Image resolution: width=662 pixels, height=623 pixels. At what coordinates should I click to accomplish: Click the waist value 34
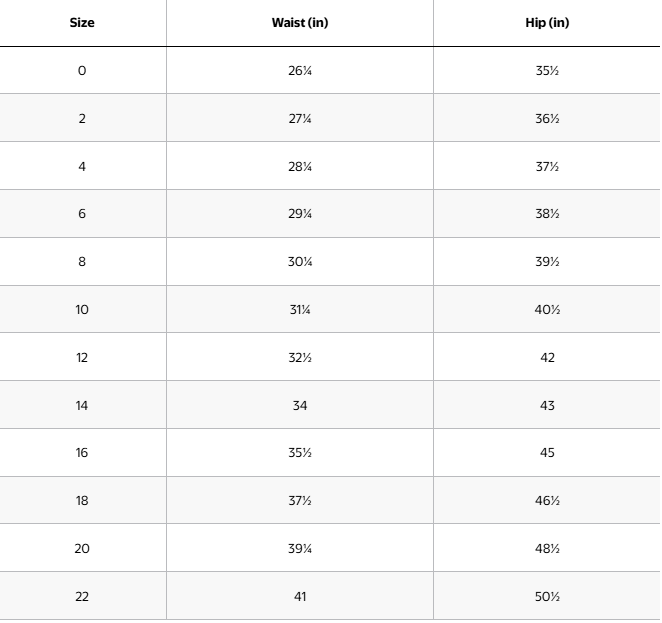pos(300,406)
